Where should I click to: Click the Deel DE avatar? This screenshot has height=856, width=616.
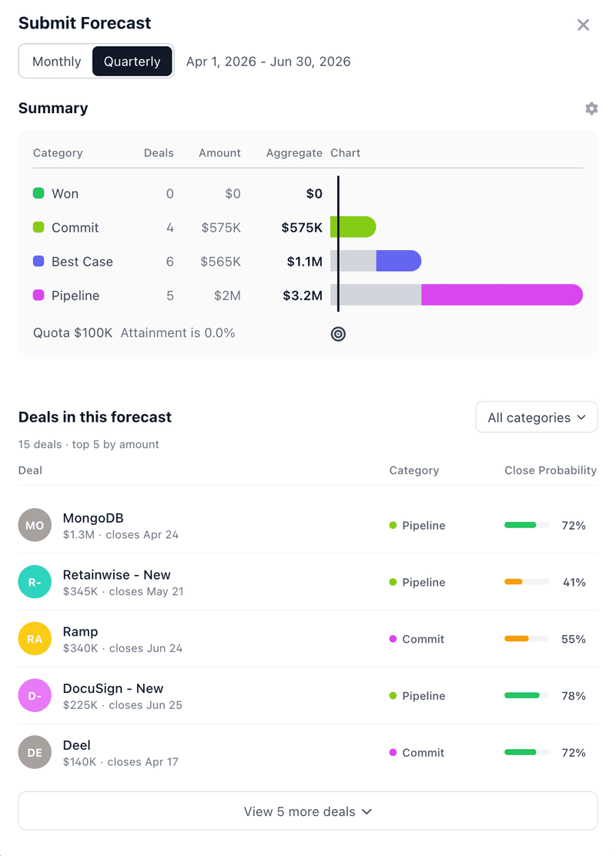tap(35, 752)
